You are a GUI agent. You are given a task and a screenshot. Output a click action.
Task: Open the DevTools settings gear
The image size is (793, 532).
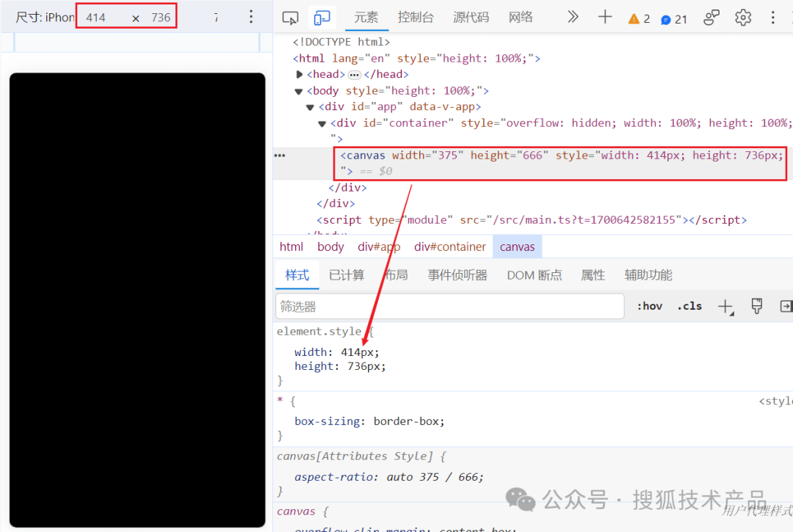[x=743, y=18]
